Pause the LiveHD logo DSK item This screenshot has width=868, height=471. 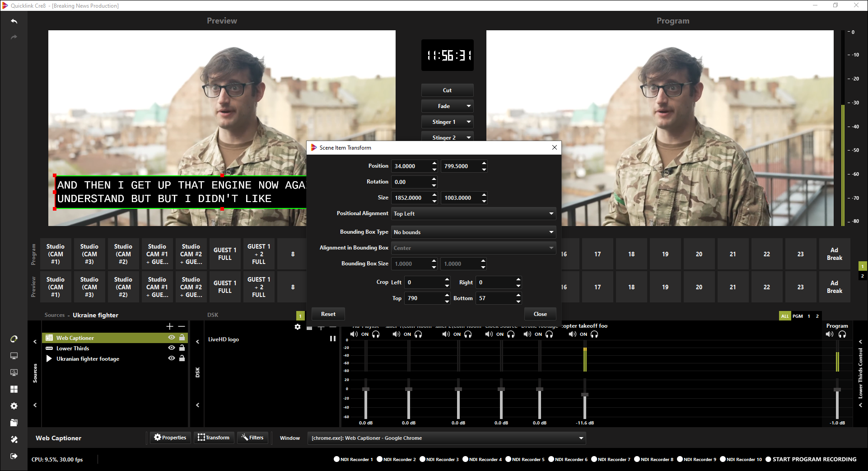(333, 339)
